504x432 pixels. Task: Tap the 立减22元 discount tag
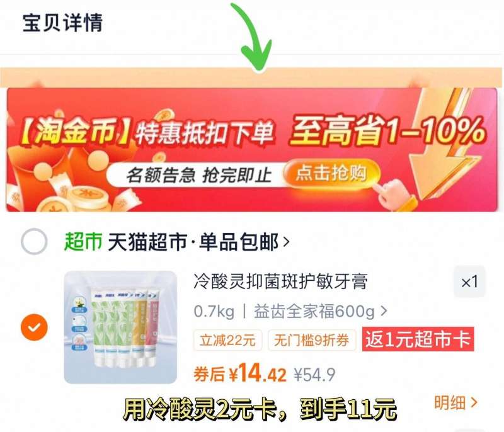click(227, 340)
